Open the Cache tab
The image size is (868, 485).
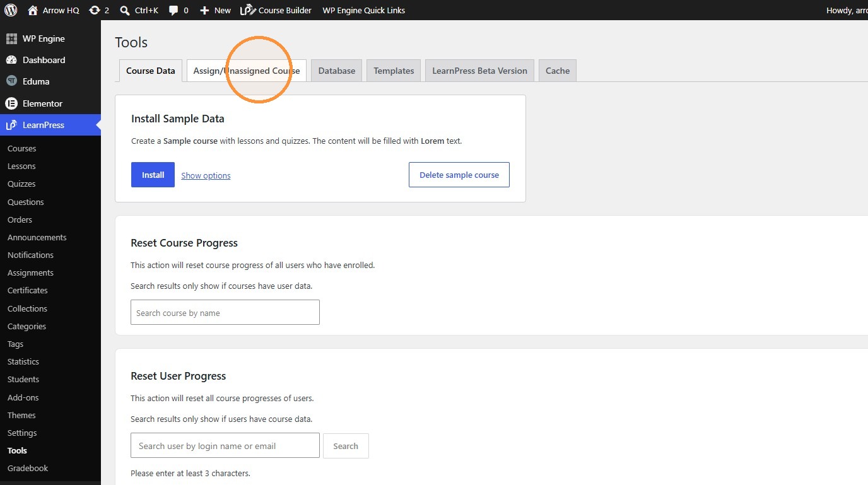tap(558, 71)
